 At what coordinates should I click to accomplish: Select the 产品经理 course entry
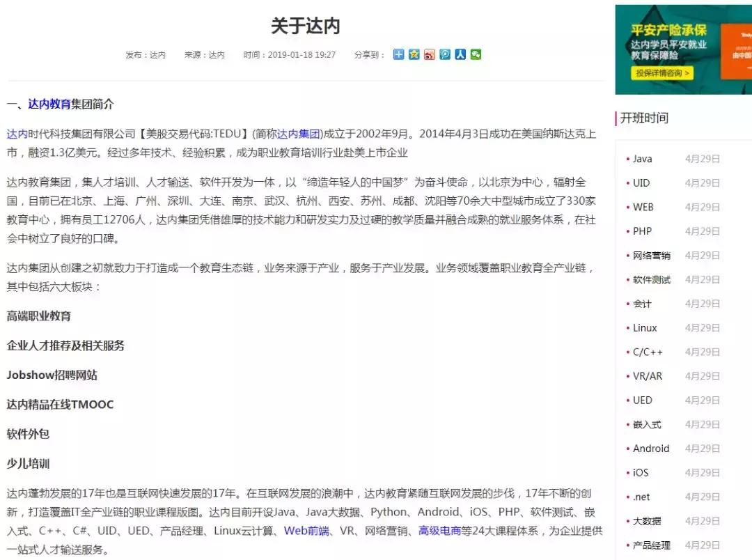pos(651,545)
